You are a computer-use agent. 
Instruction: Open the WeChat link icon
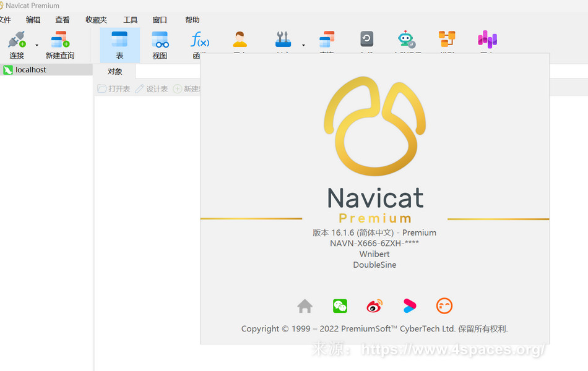[340, 306]
